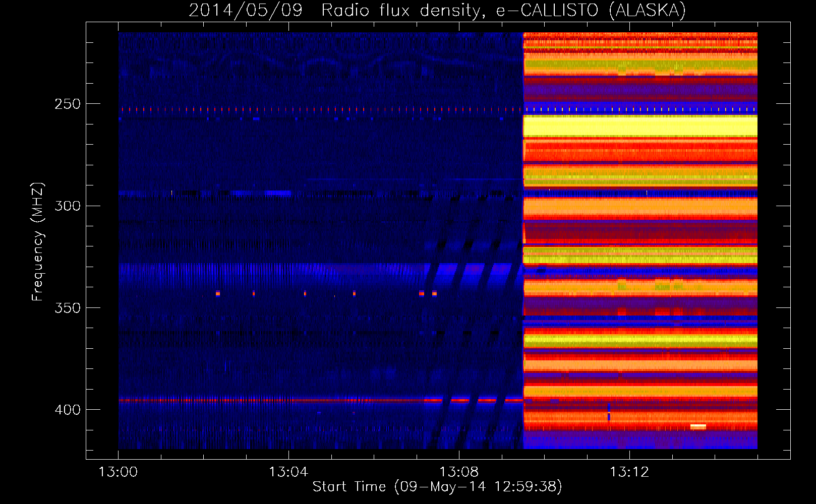Click the 300 frequency tick label
816x504 pixels.
click(x=68, y=206)
